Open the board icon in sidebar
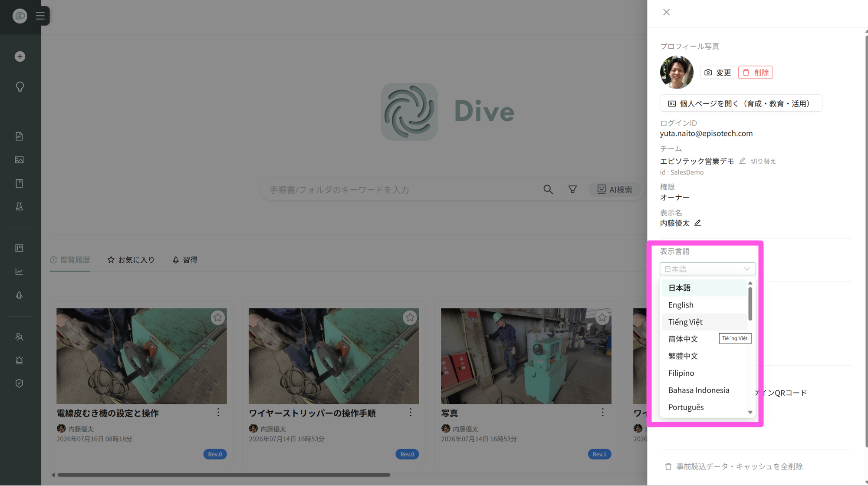 [x=19, y=248]
